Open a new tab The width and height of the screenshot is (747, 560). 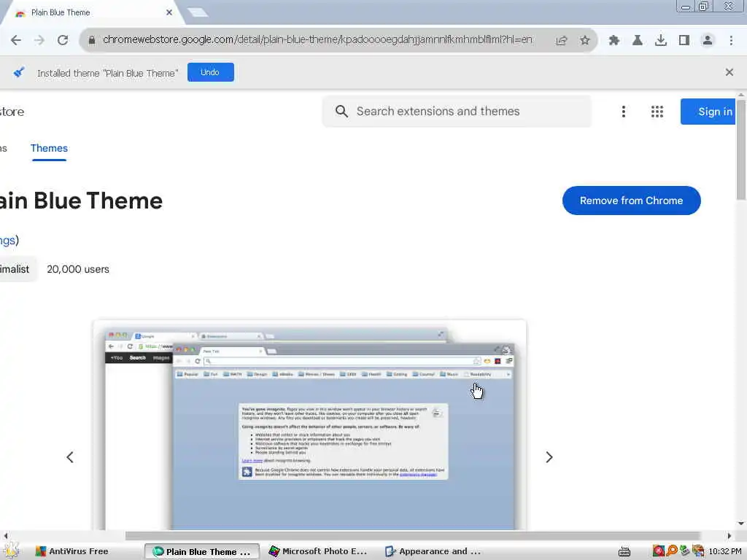pyautogui.click(x=197, y=12)
